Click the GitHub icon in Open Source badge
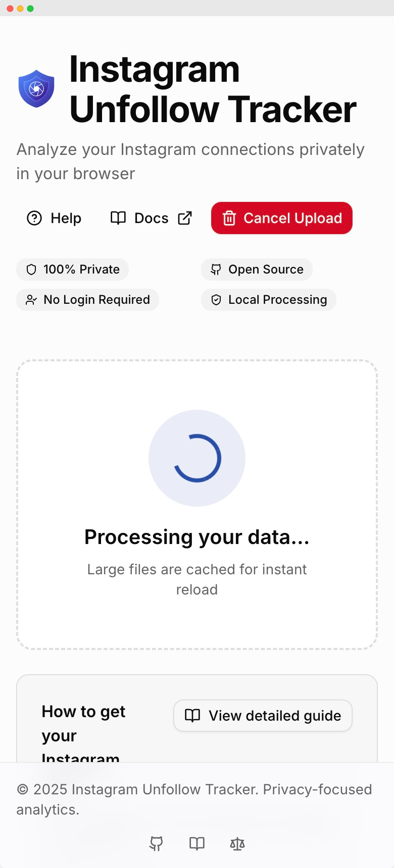This screenshot has height=868, width=394. pyautogui.click(x=216, y=269)
